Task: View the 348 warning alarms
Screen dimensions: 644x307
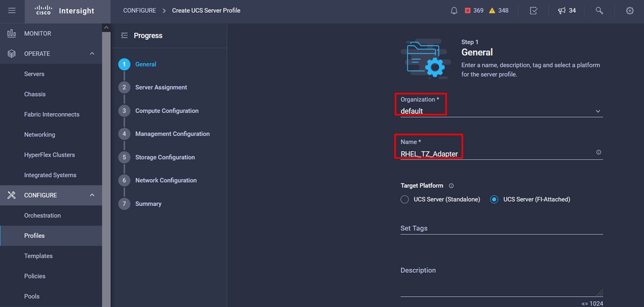Action: (x=498, y=11)
